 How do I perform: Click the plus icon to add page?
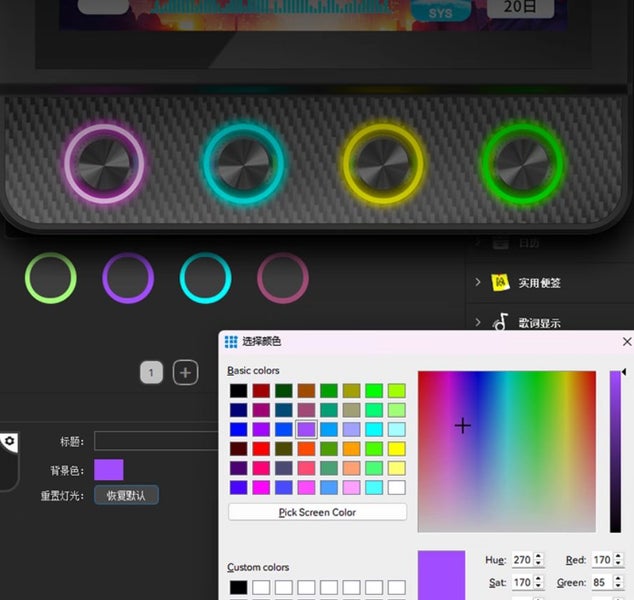coord(185,373)
